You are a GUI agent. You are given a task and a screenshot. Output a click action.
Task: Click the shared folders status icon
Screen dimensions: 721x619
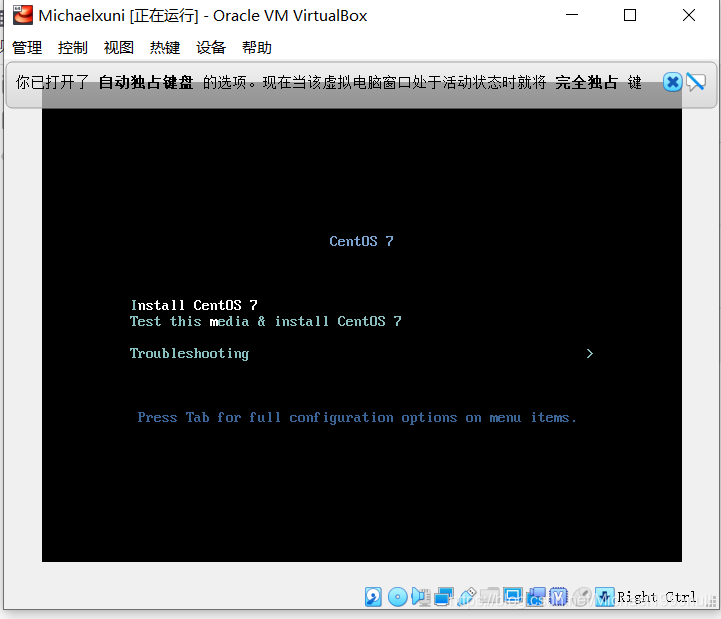pyautogui.click(x=490, y=596)
